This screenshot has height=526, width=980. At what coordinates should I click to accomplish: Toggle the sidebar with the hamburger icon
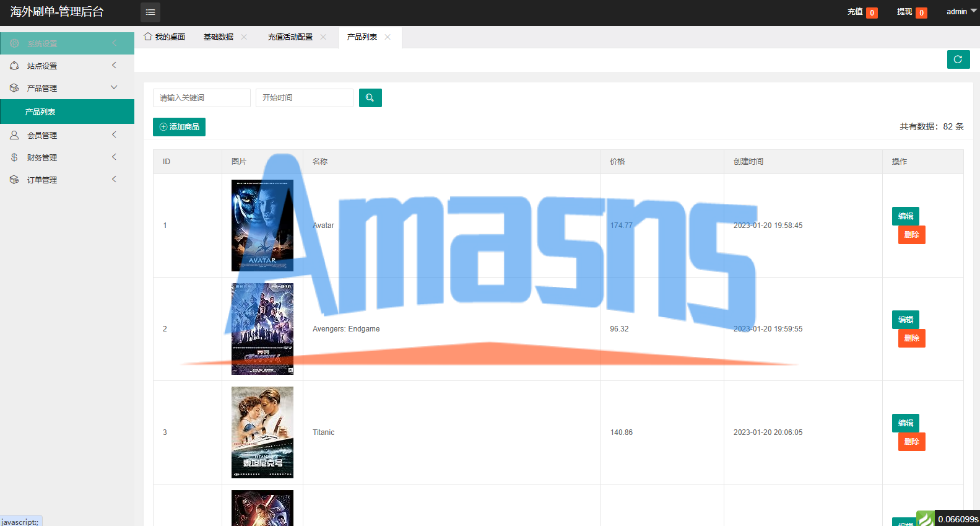coord(150,12)
